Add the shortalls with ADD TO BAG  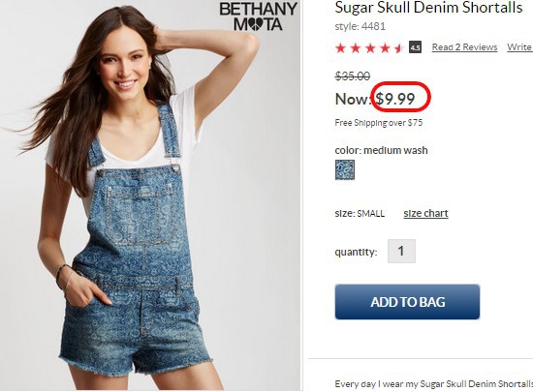click(x=407, y=302)
